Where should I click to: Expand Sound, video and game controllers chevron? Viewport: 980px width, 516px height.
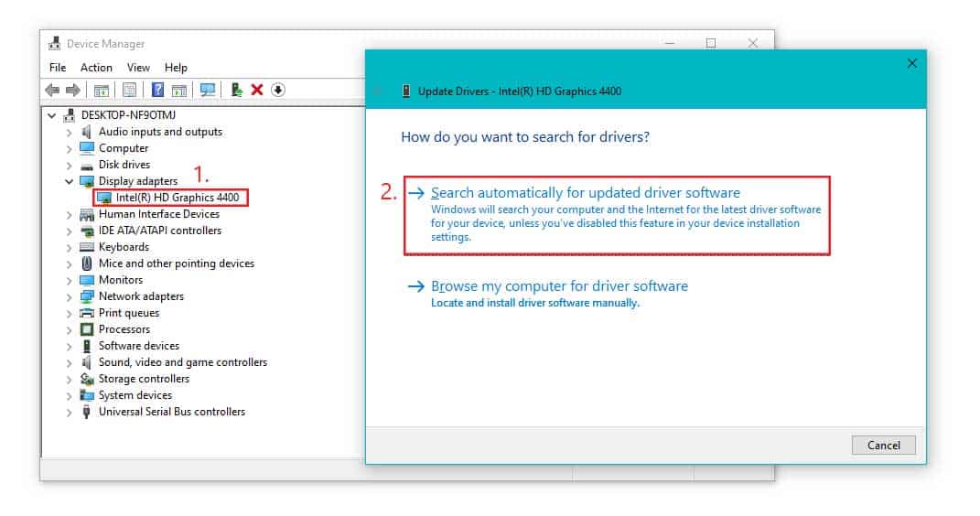pyautogui.click(x=70, y=363)
